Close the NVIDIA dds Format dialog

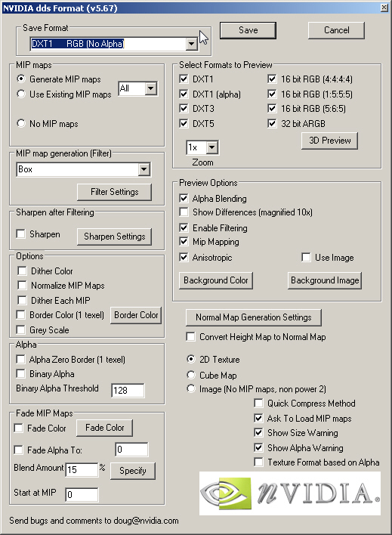point(384,8)
